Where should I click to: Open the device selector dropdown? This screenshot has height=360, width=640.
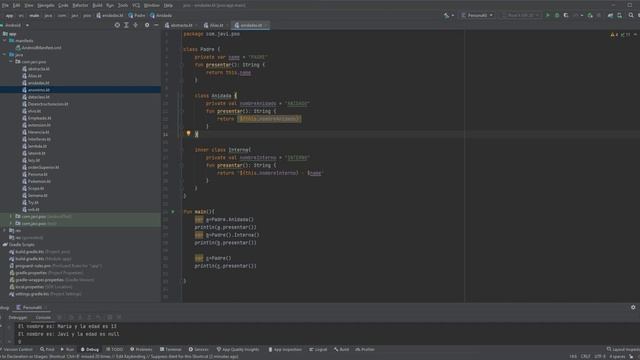tap(521, 16)
